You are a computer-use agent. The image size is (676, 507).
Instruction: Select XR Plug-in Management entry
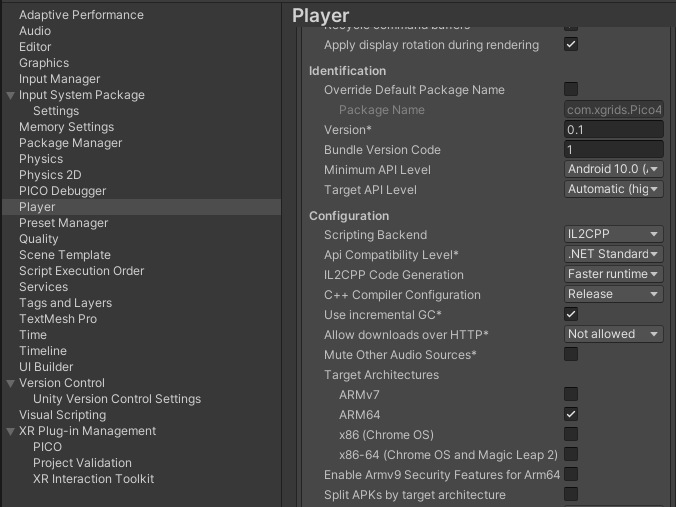click(x=88, y=430)
